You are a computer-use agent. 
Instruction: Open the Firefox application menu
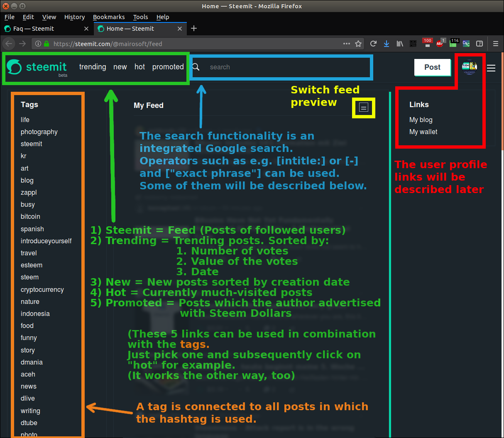click(495, 44)
